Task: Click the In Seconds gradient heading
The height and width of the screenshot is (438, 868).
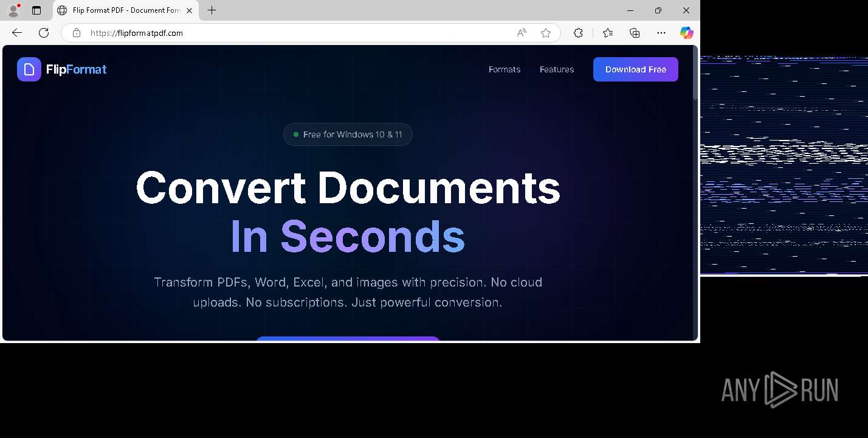Action: (x=348, y=236)
